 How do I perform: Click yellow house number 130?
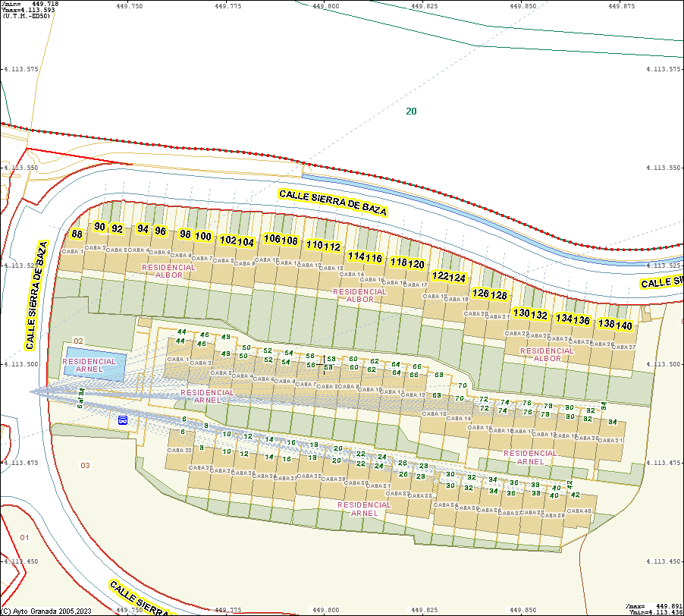(x=521, y=313)
